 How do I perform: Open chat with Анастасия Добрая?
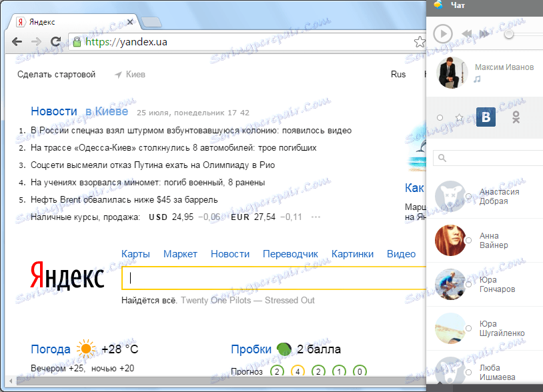point(484,197)
